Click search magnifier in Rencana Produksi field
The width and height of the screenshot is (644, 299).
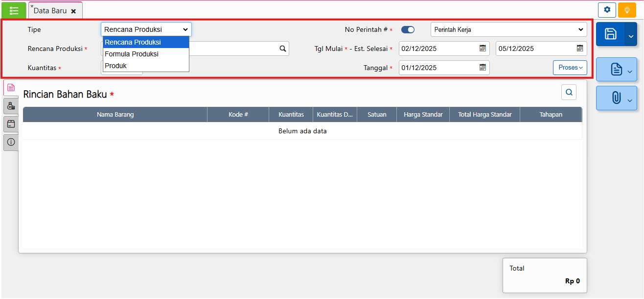pos(282,49)
